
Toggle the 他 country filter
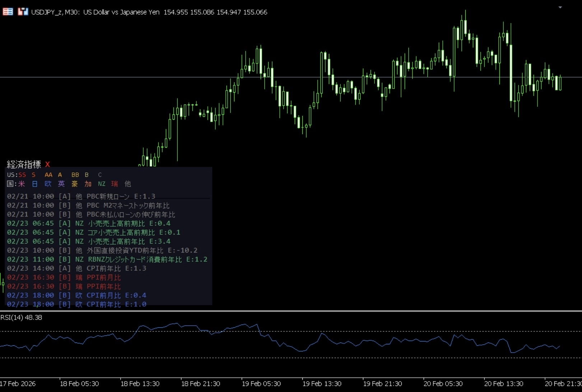tap(127, 184)
